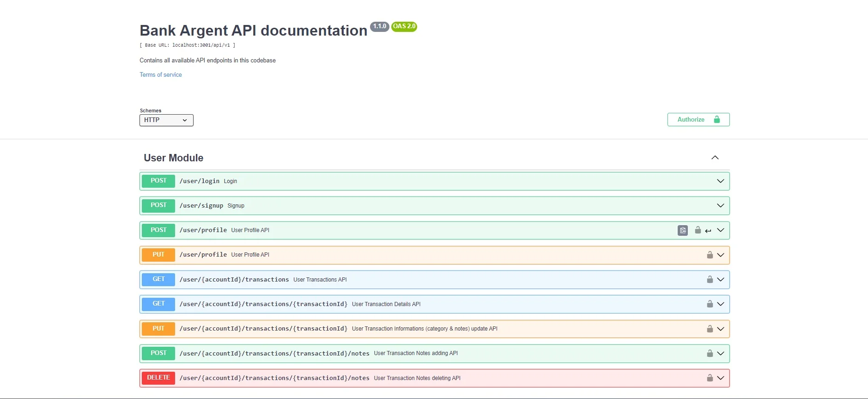
Task: Click 'Contains all available API endpoints' description
Action: (x=208, y=61)
